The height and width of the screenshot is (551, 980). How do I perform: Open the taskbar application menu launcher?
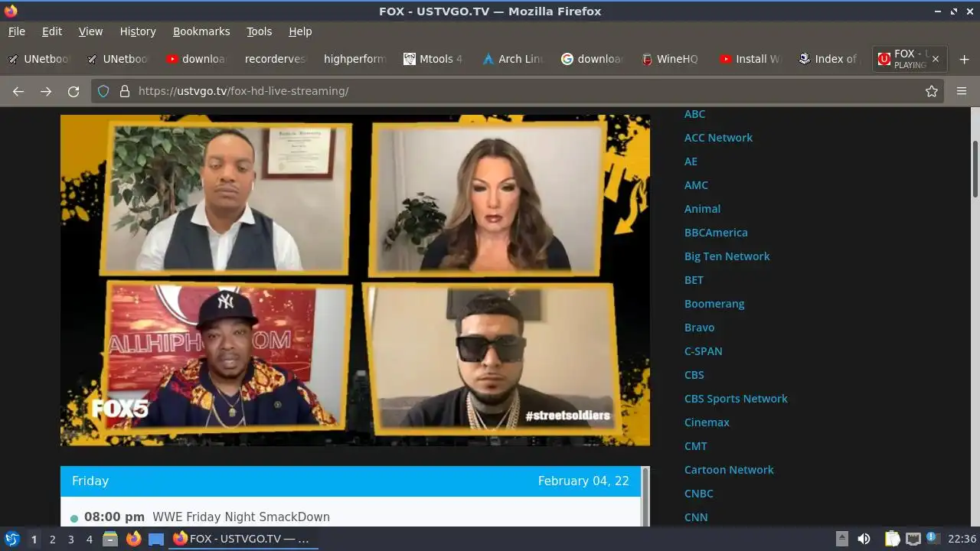pos(12,539)
